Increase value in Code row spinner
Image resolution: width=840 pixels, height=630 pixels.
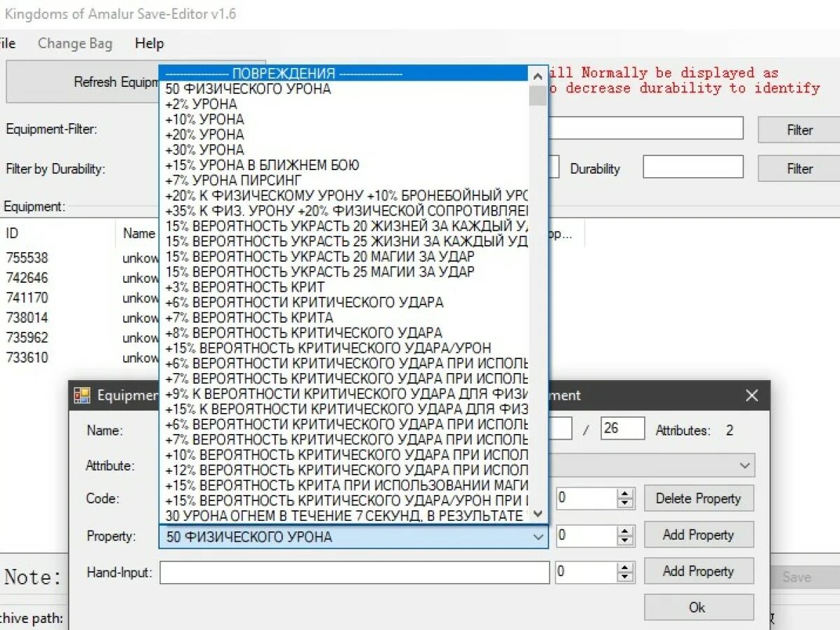click(624, 493)
